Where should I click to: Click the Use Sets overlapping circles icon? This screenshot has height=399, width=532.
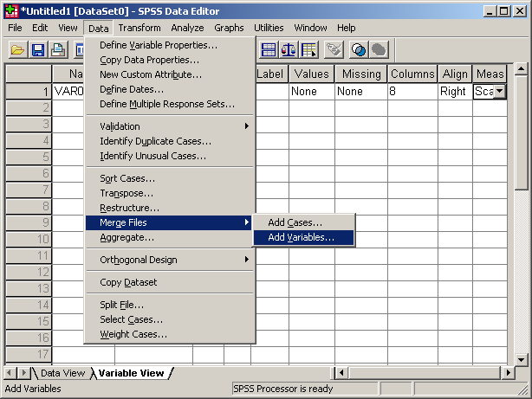[x=359, y=50]
